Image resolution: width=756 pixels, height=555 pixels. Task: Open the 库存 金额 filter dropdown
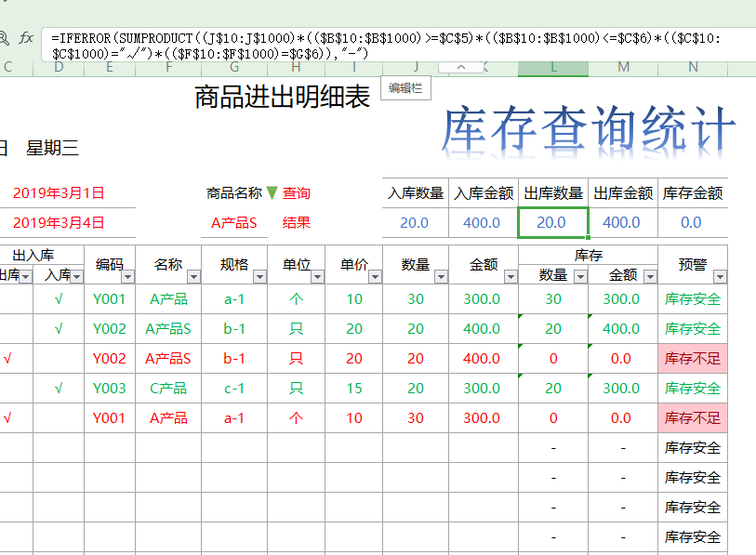(650, 276)
